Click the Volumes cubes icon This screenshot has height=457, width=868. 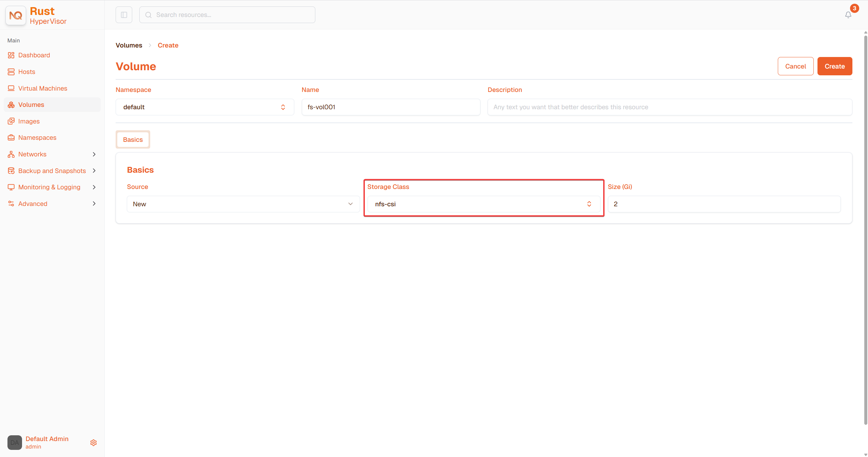(11, 105)
